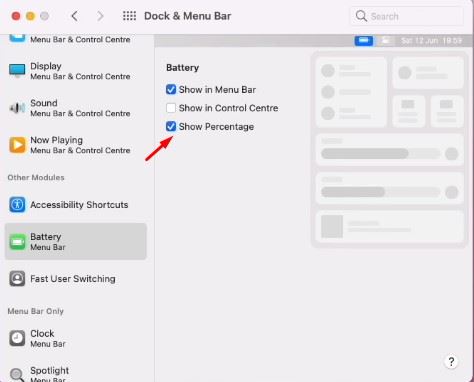
Task: Click the Dock & Menu Bar window title
Action: tap(187, 16)
